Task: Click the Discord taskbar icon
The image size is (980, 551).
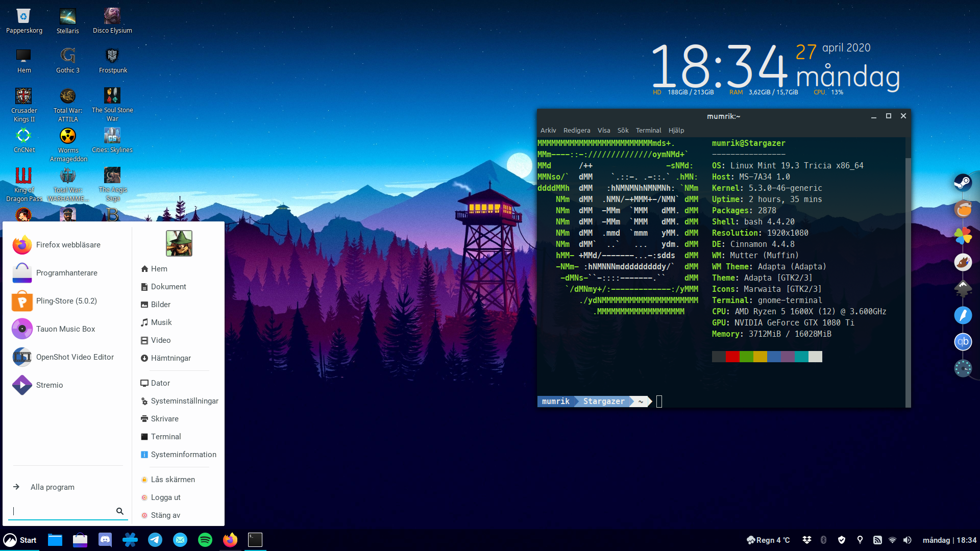Action: [x=105, y=540]
